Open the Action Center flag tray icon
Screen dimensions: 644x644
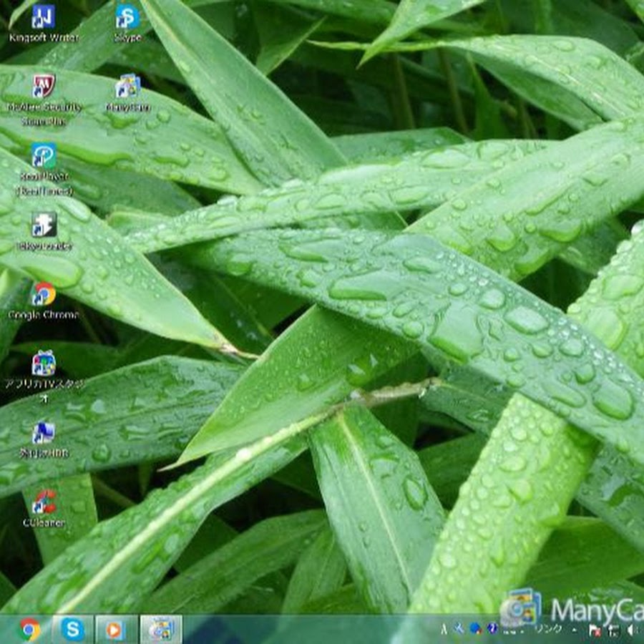pos(595,630)
